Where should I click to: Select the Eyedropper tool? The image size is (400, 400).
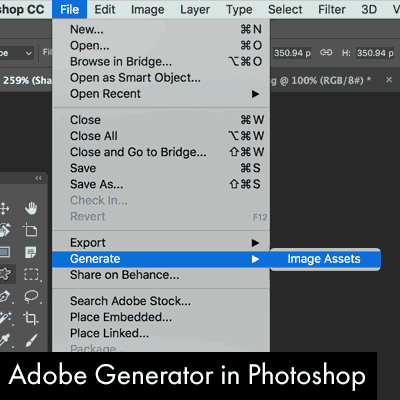click(x=5, y=340)
